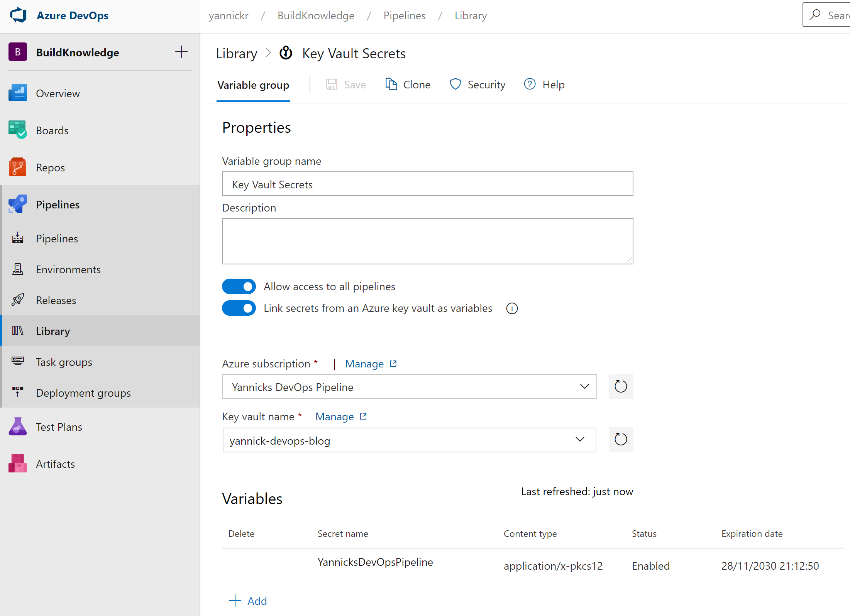Click the Azure DevOps logo icon
The image size is (850, 616).
click(x=18, y=15)
